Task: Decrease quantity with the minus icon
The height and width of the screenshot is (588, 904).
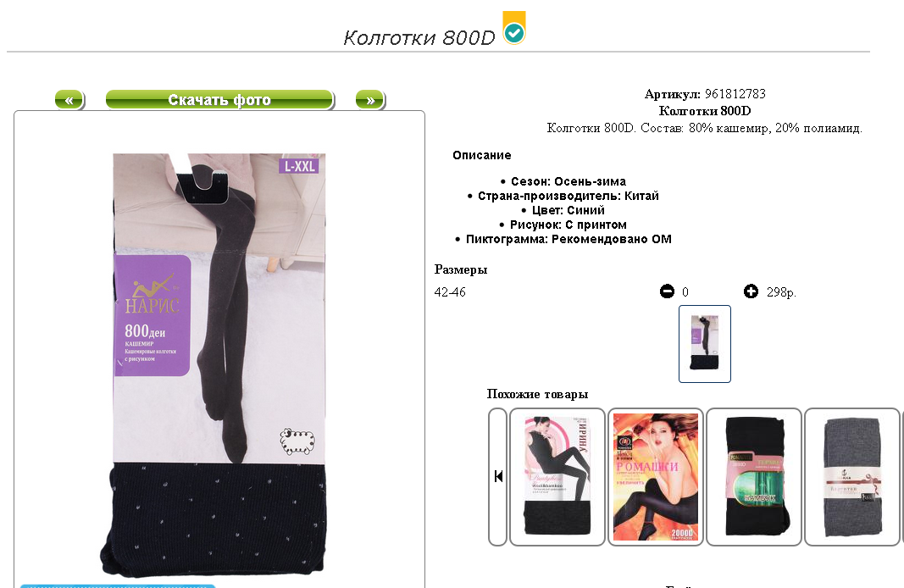Action: tap(667, 291)
